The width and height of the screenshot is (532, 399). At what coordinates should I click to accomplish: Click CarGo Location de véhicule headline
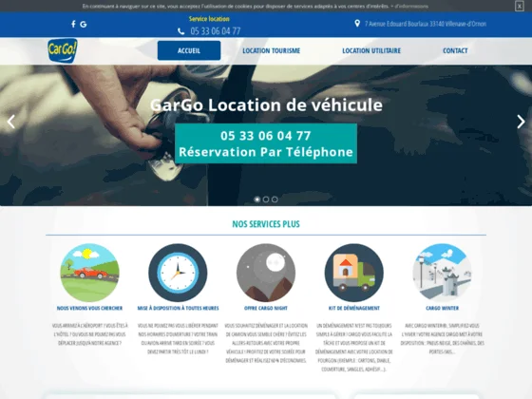coord(266,104)
